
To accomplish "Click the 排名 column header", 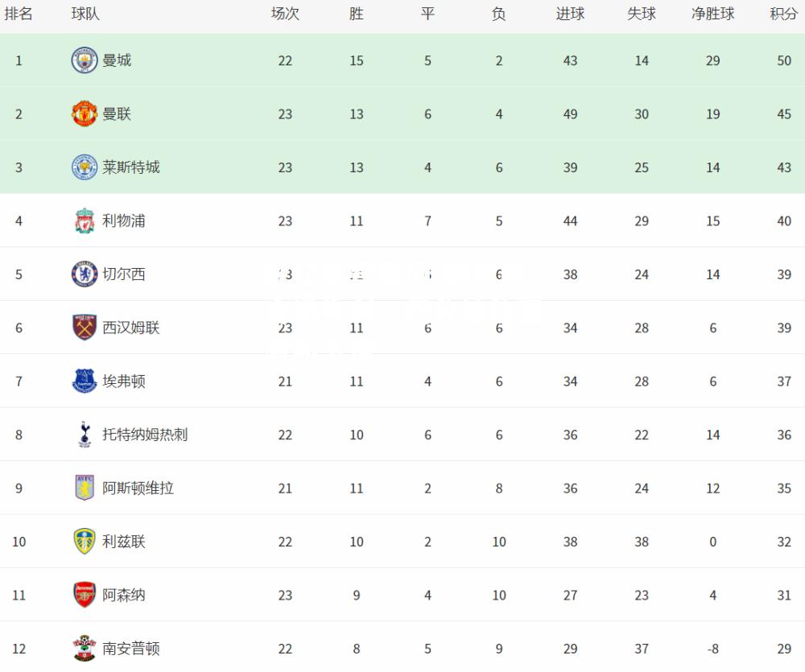I will click(19, 14).
